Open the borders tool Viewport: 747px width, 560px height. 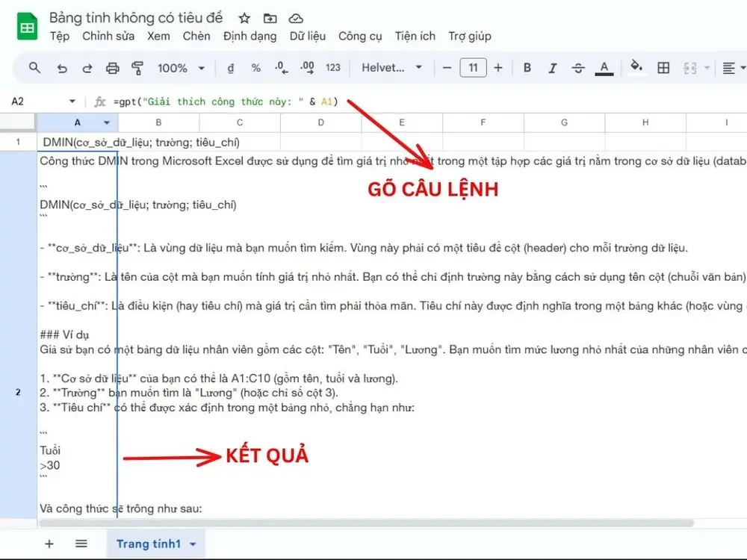[x=663, y=68]
